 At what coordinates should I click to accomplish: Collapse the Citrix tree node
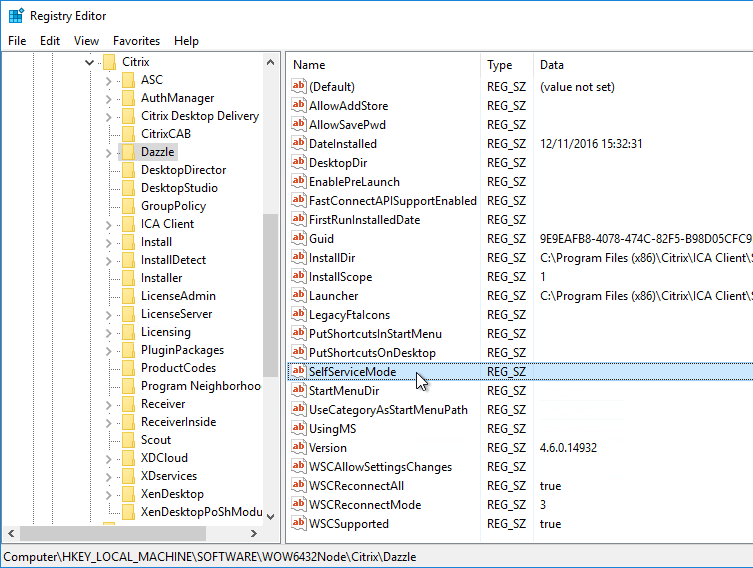(x=89, y=62)
